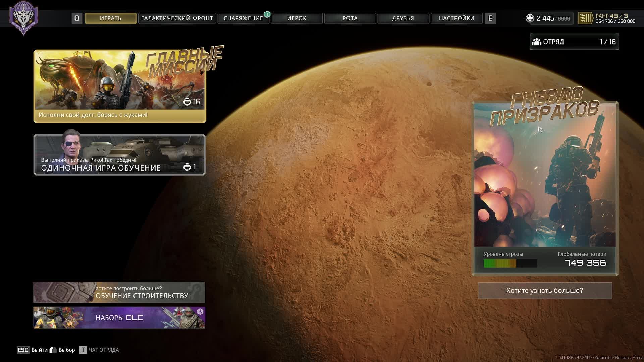The width and height of the screenshot is (644, 362).
Task: Click the Хотите узнать больше? button
Action: click(x=545, y=291)
